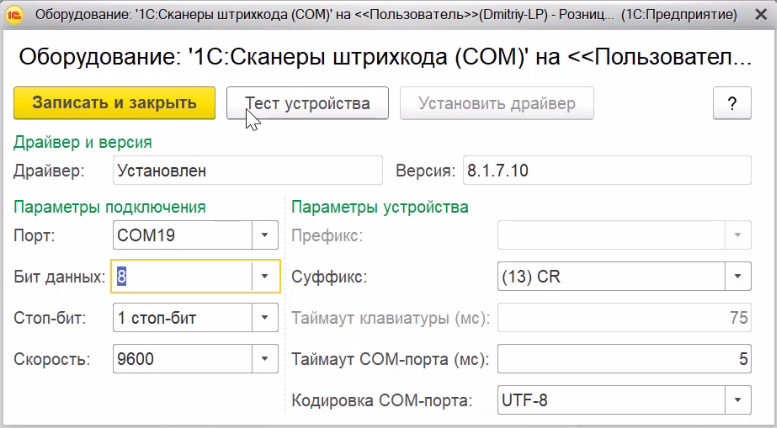The height and width of the screenshot is (428, 777).
Task: Click the Таймаут COM-порта field value 5
Action: [624, 359]
